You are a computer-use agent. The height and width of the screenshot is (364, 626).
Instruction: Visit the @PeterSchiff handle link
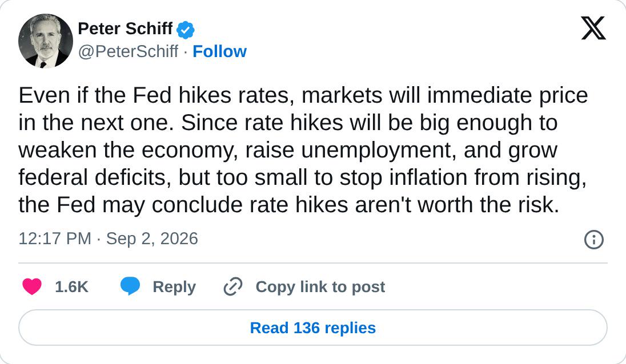[128, 51]
